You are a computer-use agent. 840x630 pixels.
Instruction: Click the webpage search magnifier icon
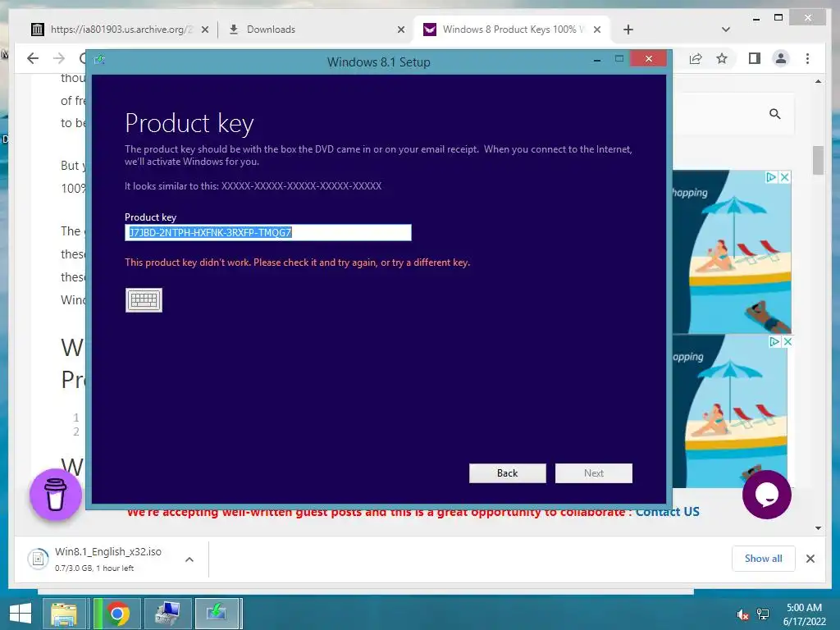point(774,113)
